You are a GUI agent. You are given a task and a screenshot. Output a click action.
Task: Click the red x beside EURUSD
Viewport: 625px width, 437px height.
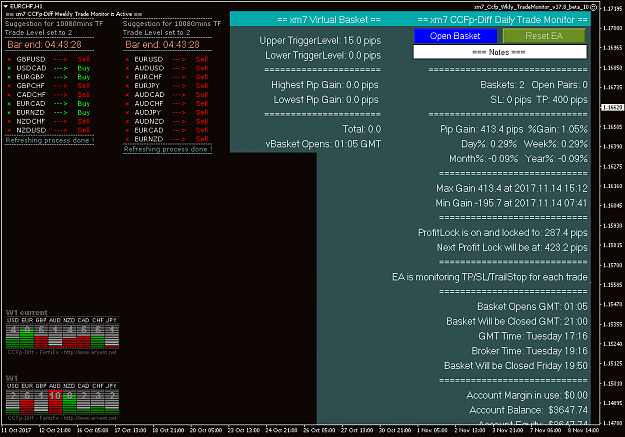pos(127,59)
